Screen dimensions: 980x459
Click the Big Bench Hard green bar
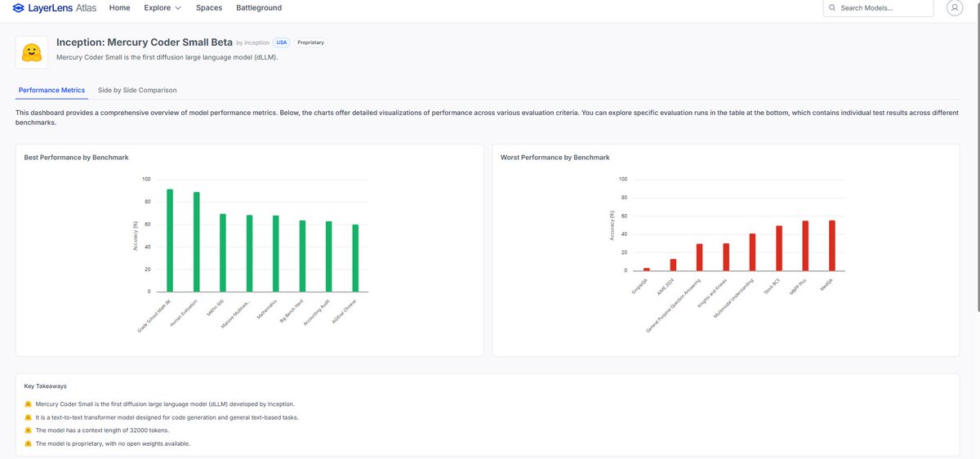[x=302, y=256]
